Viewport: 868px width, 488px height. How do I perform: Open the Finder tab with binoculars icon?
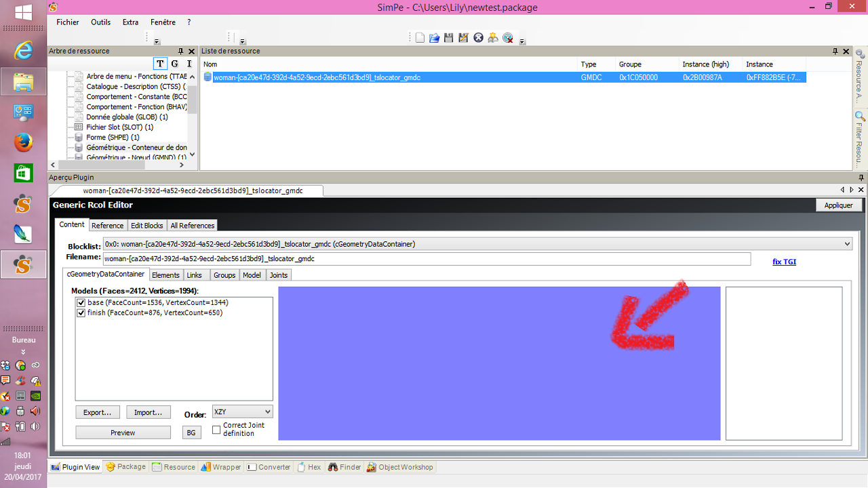point(344,467)
